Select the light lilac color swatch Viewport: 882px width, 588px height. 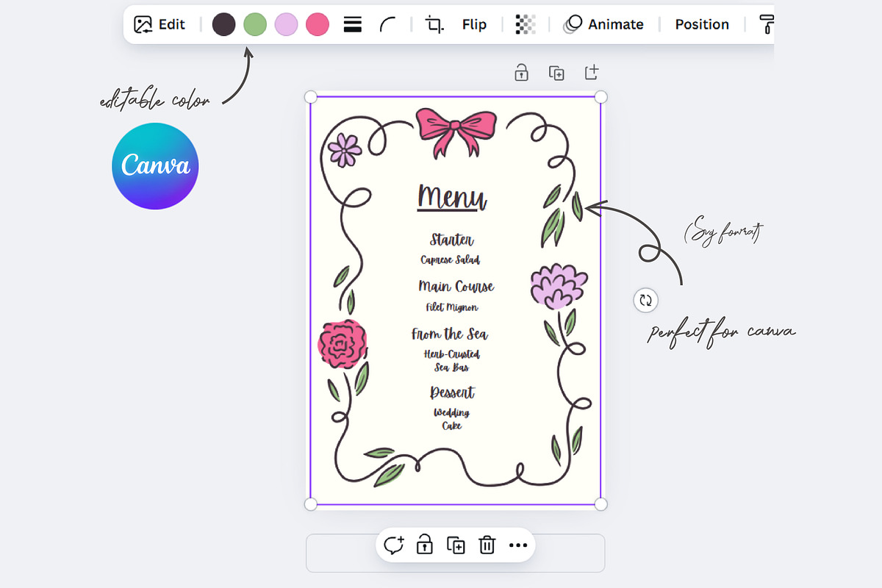point(286,24)
